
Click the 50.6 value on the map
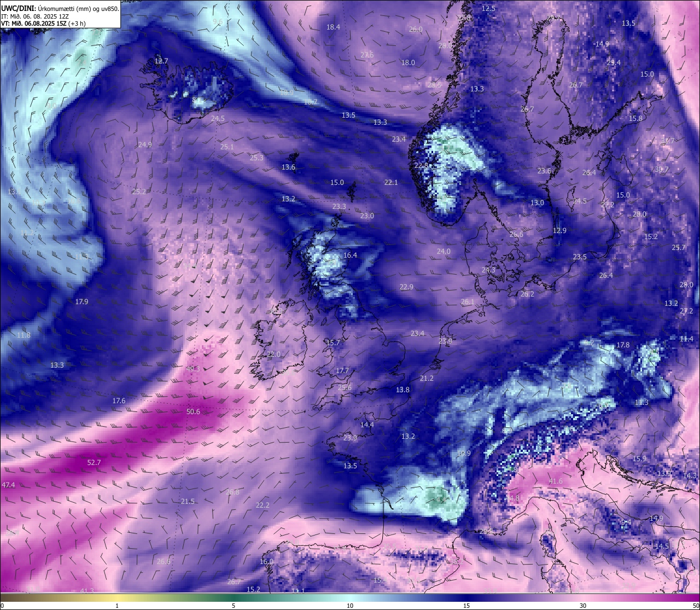tap(193, 412)
